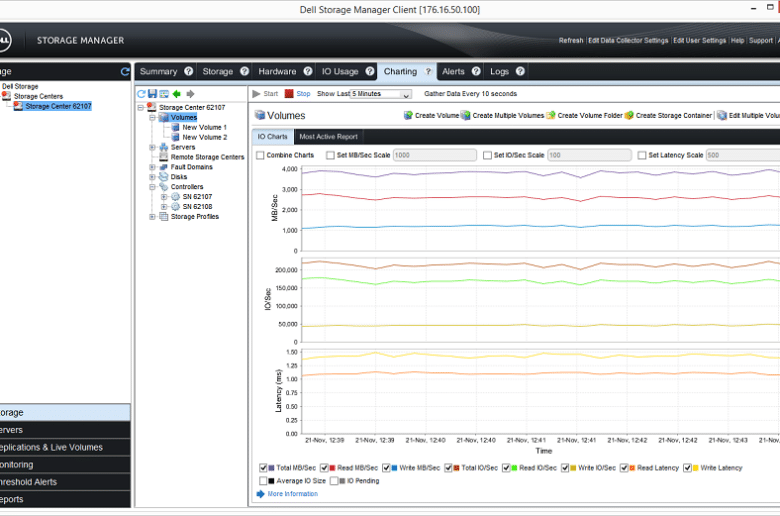Click the MB/Sec scale input field
The height and width of the screenshot is (516, 780).
point(434,155)
